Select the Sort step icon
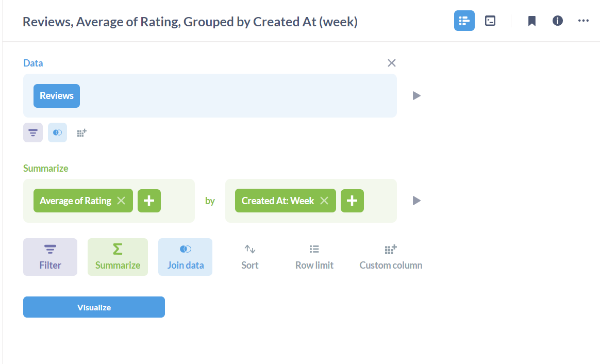This screenshot has width=600, height=364. tap(249, 256)
